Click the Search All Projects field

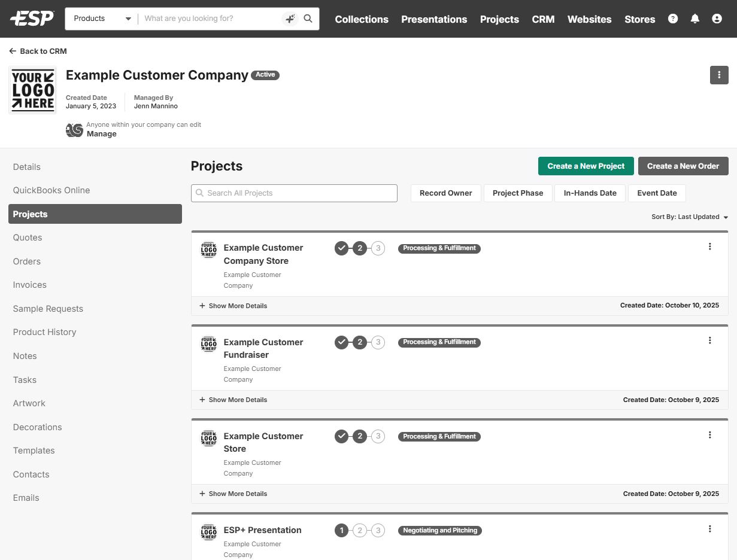click(294, 193)
